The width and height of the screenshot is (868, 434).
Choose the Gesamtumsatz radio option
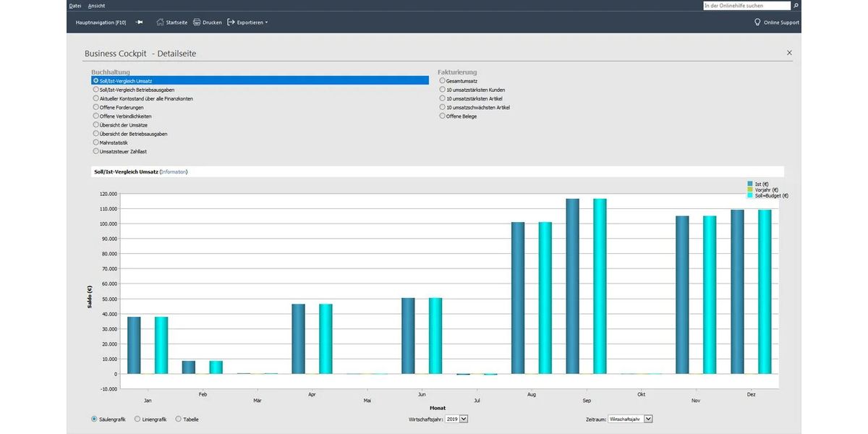point(442,81)
